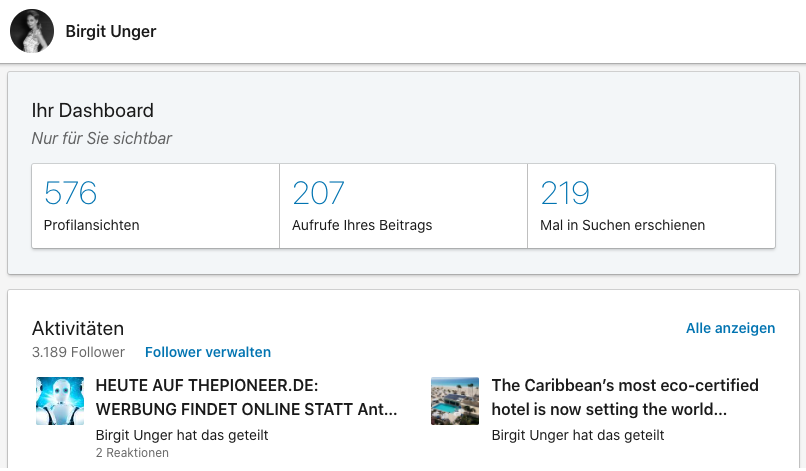
Task: Show the 2 Reaktionen on the post
Action: coord(132,453)
